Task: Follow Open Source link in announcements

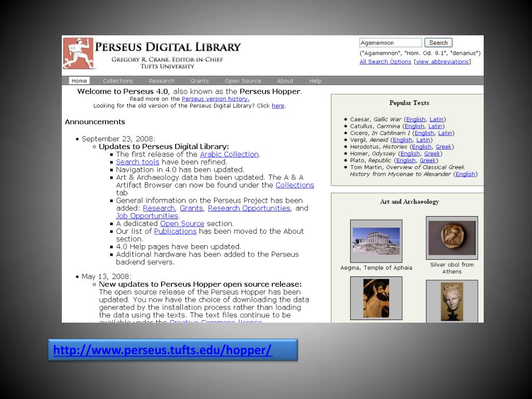Action: pyautogui.click(x=182, y=223)
